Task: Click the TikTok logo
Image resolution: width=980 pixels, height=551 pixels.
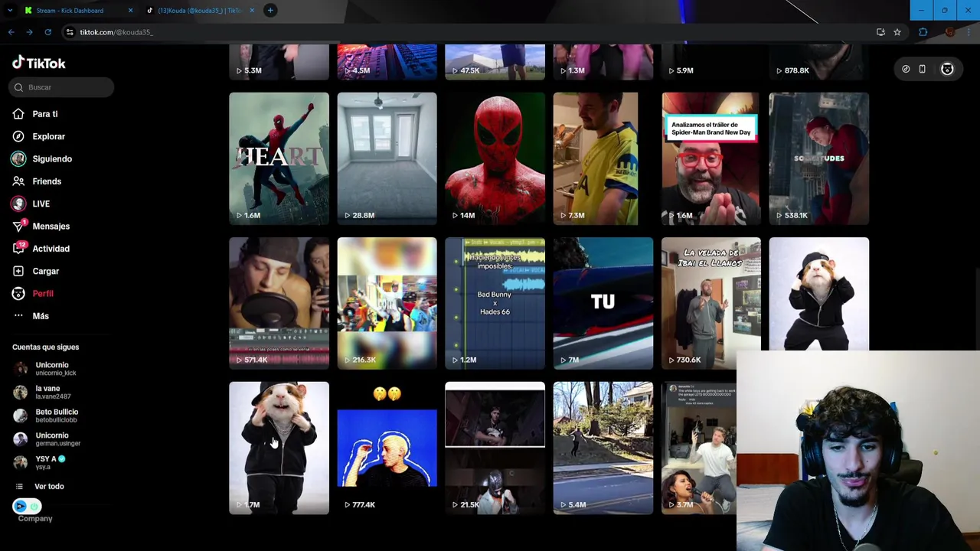Action: pyautogui.click(x=39, y=64)
